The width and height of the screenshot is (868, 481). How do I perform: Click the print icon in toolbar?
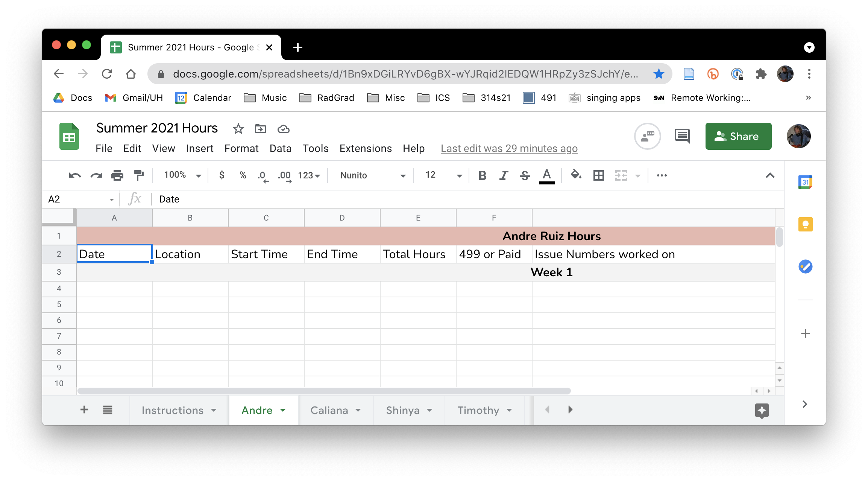(117, 175)
